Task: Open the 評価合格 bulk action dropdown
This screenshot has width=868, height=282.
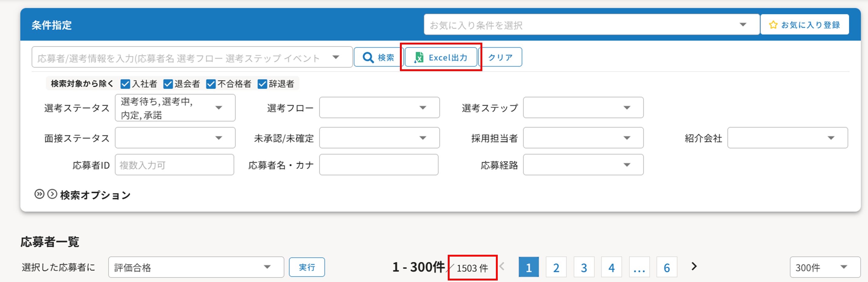Action: pyautogui.click(x=196, y=267)
